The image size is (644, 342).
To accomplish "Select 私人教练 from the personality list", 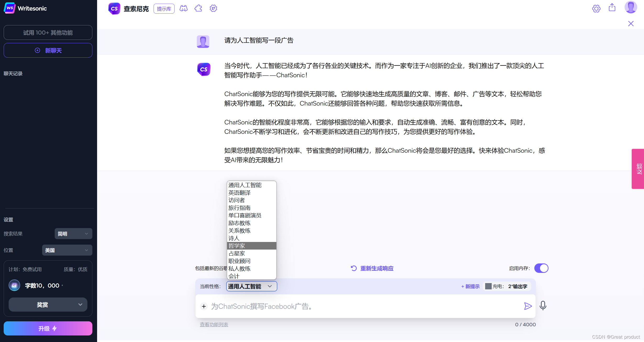I will click(251, 269).
